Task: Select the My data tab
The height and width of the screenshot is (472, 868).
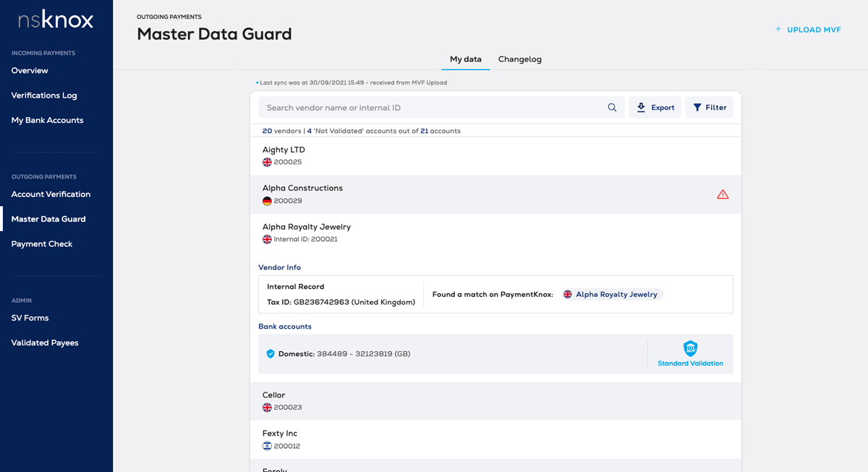Action: (x=465, y=59)
